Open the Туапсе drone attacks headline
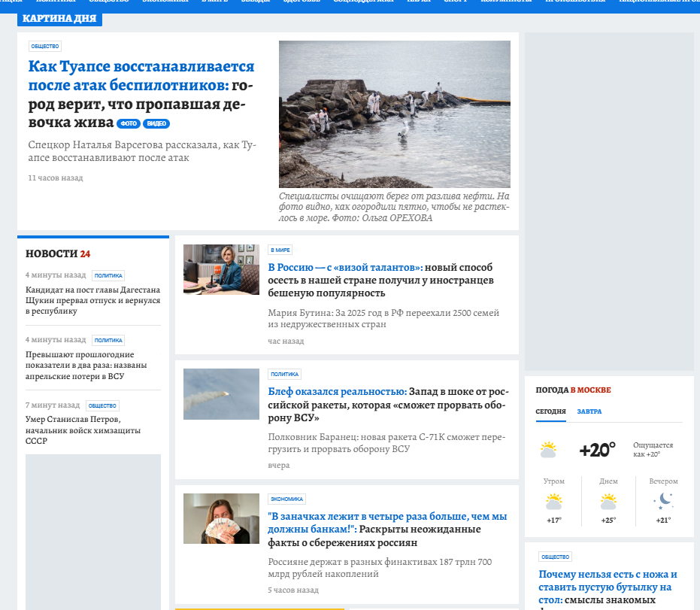The image size is (700, 610). coord(141,94)
